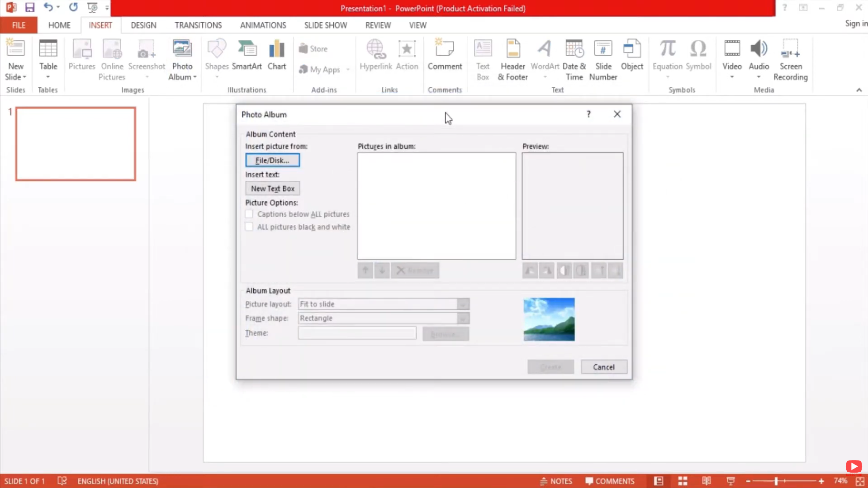Viewport: 868px width, 488px height.
Task: Toggle the COMMENTS pane
Action: tap(610, 481)
